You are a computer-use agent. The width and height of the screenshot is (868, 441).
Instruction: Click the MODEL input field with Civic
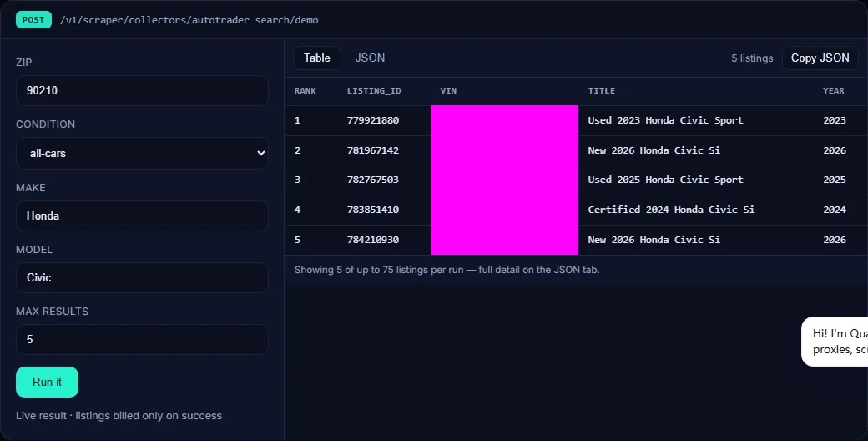[142, 277]
